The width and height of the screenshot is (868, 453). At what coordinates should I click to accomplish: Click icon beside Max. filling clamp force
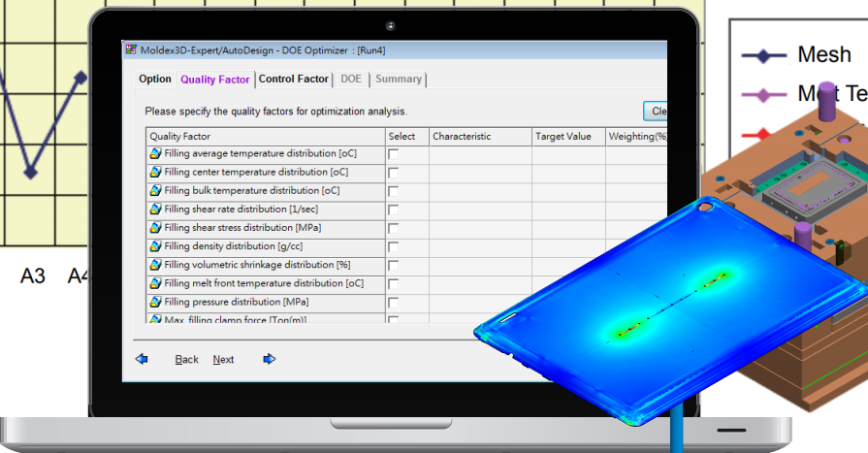tap(155, 319)
